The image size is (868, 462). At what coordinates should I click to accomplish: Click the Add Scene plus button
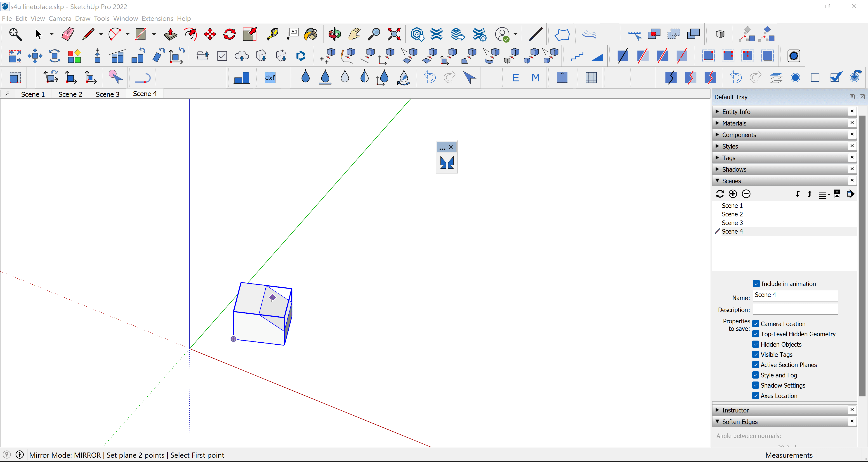(733, 194)
